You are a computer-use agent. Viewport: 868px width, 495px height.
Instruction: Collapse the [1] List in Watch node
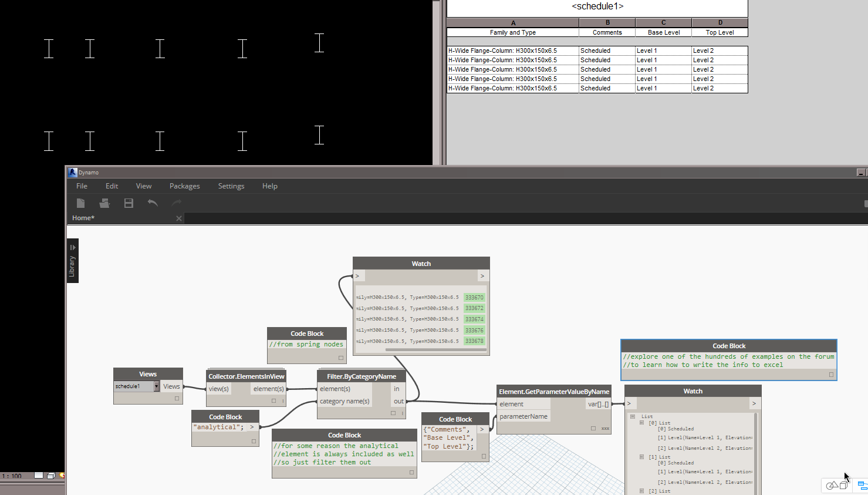pyautogui.click(x=642, y=457)
